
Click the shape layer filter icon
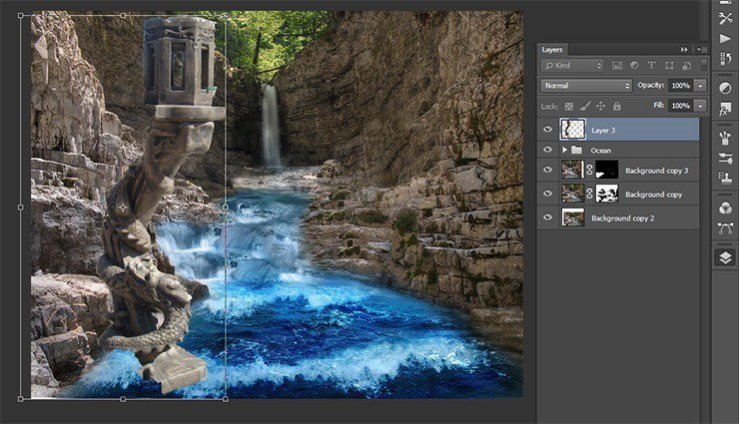[665, 66]
